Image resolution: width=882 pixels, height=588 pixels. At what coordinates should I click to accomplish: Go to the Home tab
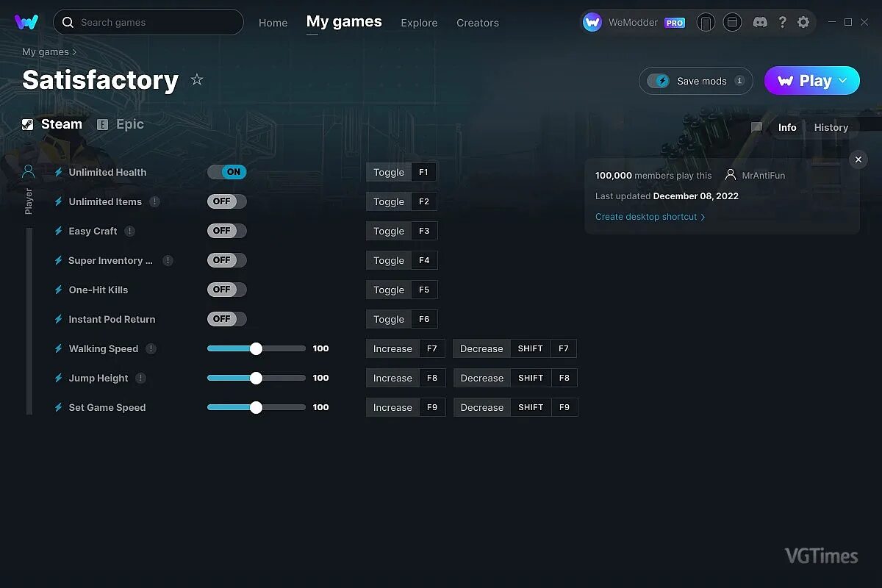(x=273, y=23)
